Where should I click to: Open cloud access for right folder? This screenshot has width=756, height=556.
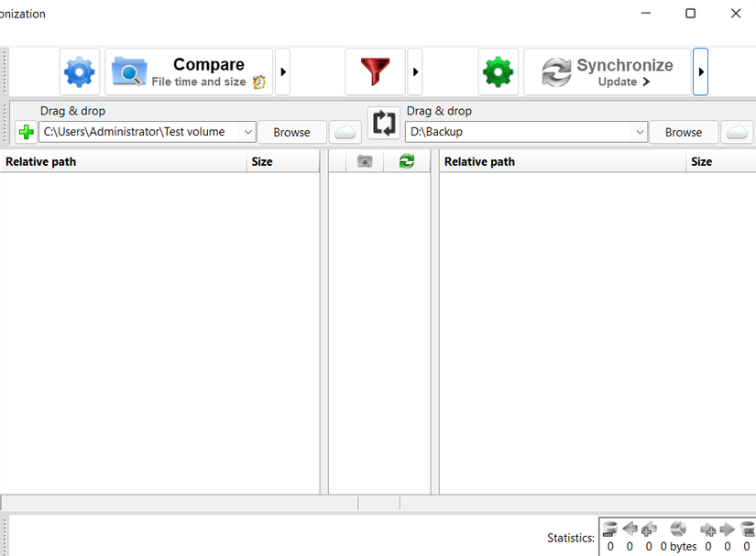point(737,132)
